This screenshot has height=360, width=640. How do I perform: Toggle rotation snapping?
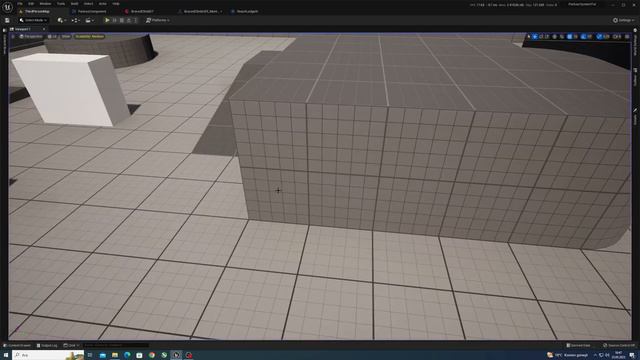point(584,37)
